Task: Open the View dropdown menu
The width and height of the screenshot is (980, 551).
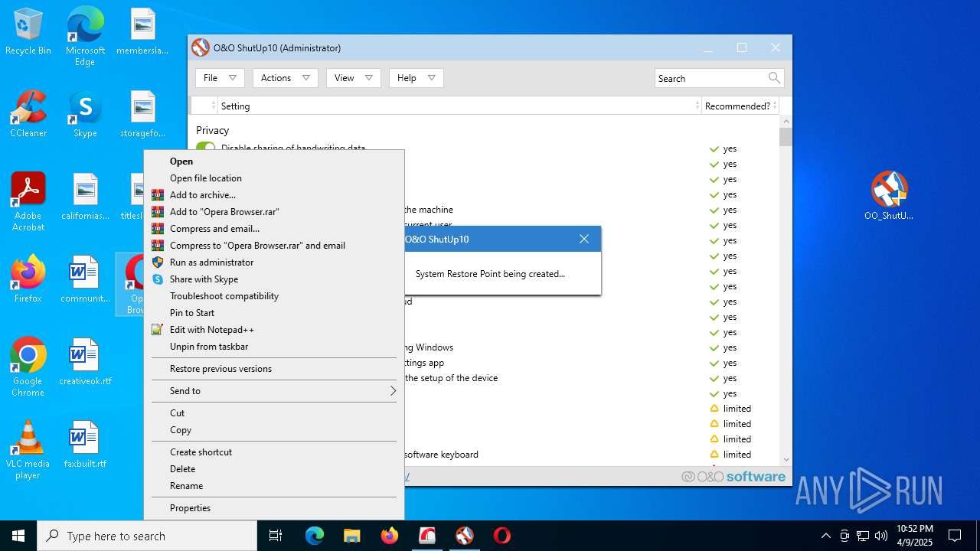Action: click(x=353, y=78)
